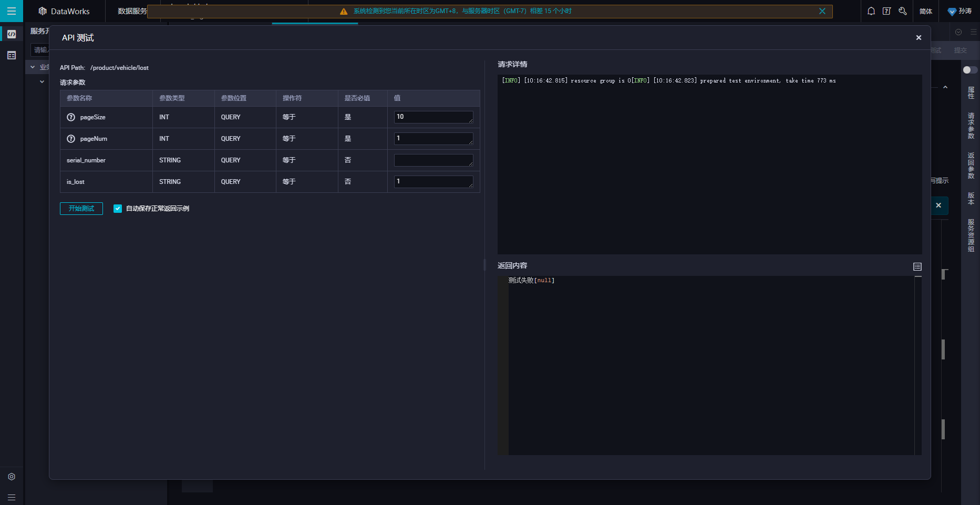Click the is_lost value field
The image size is (980, 505).
point(434,182)
